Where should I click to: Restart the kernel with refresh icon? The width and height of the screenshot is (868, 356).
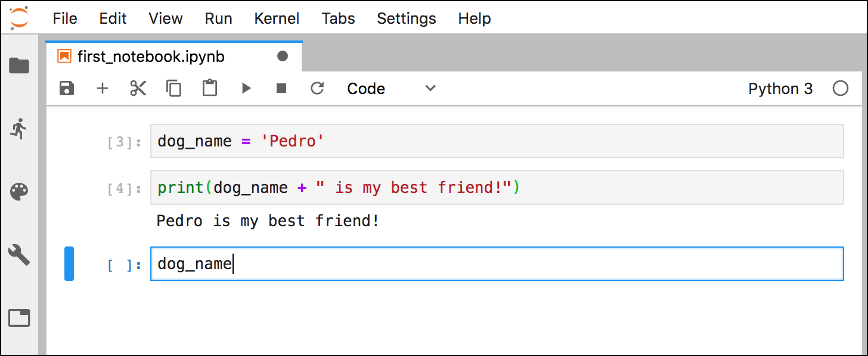(x=317, y=89)
